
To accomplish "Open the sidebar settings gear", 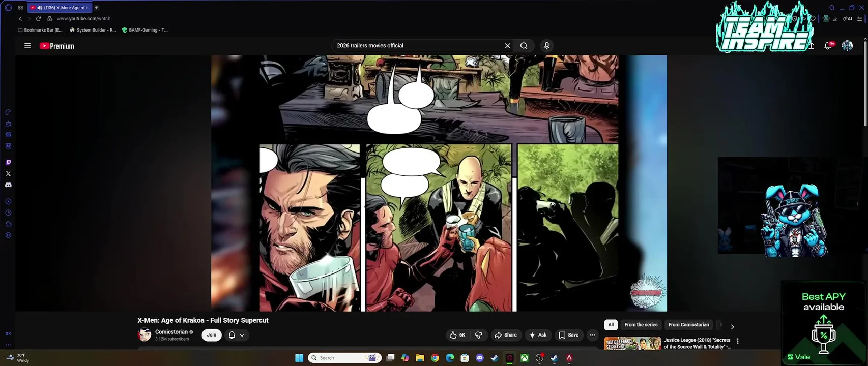I will [x=8, y=235].
